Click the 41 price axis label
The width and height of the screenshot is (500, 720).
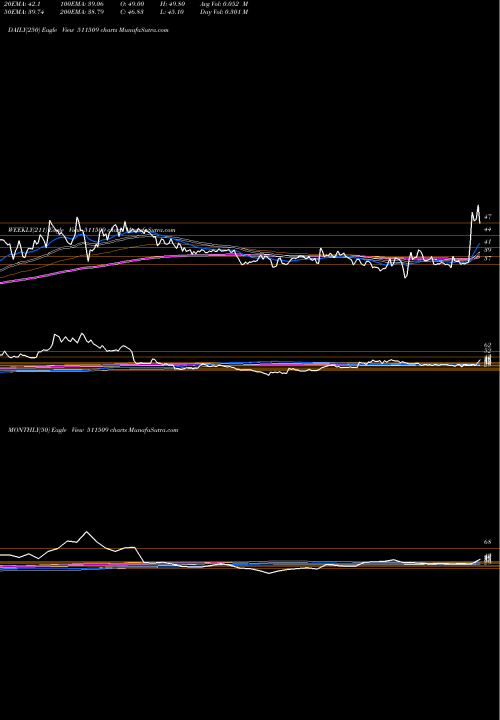pos(488,241)
